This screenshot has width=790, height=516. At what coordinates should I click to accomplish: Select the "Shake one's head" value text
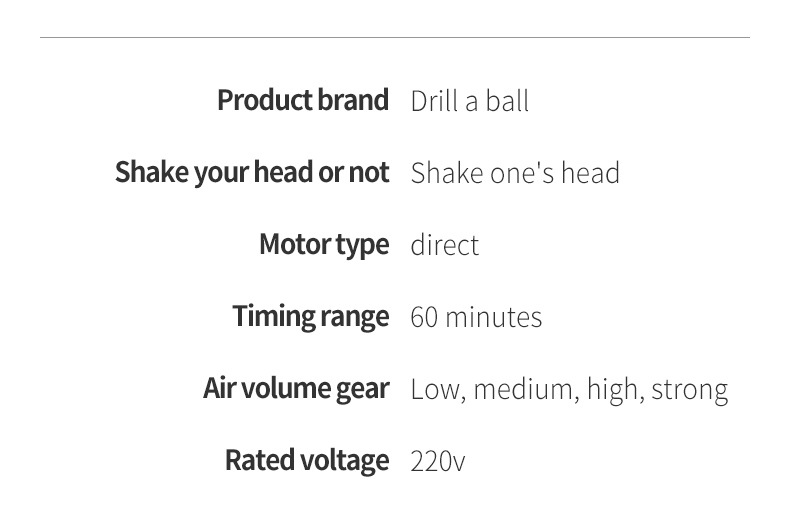(x=515, y=173)
